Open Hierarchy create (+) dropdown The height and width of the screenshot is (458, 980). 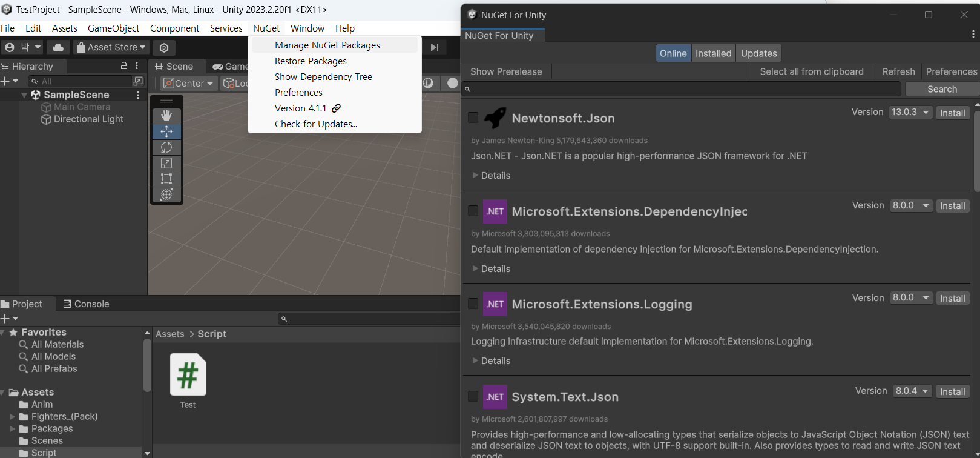(x=10, y=81)
